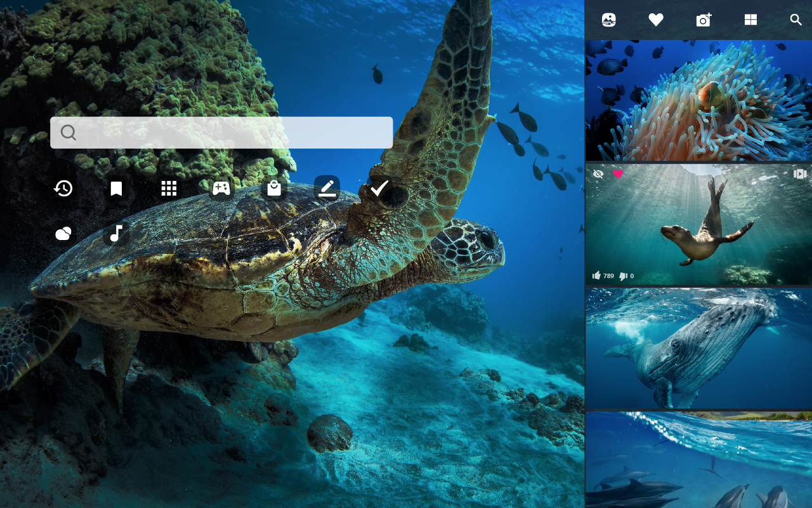Open the weather cloud shortcut
Screen dimensions: 812x508
(x=63, y=234)
